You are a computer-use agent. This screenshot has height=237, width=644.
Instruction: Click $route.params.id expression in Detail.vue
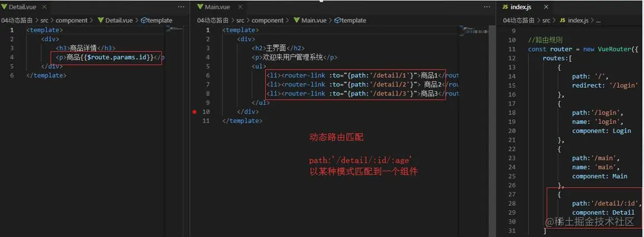tap(116, 57)
